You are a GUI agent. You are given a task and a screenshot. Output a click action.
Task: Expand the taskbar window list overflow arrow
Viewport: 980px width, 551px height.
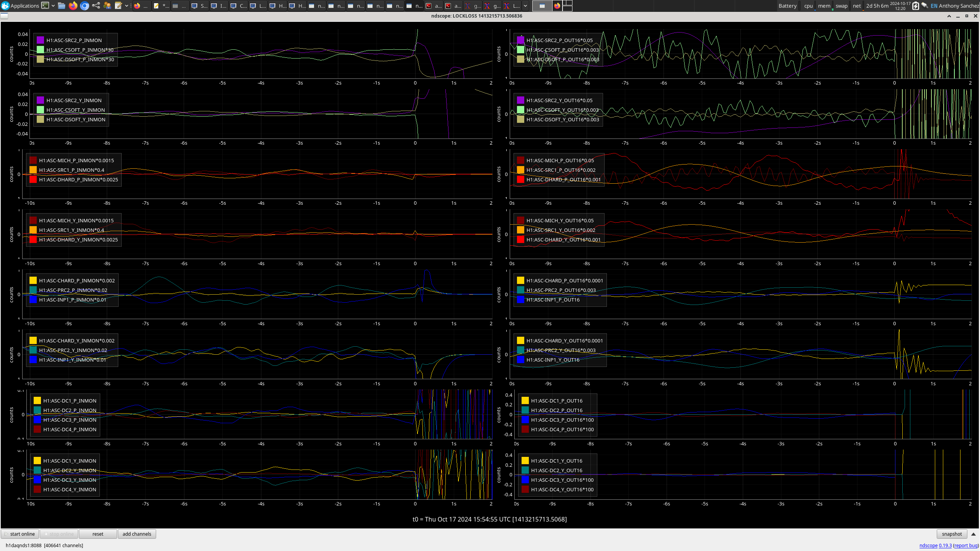526,6
